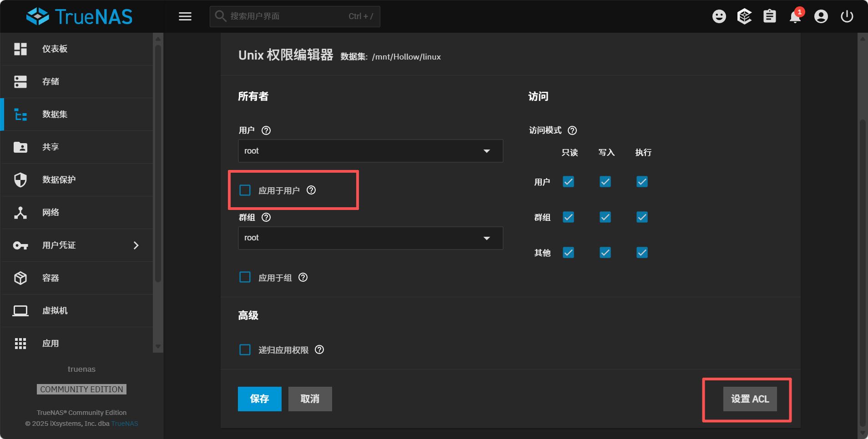Click the TrueCommand status icon

(744, 17)
